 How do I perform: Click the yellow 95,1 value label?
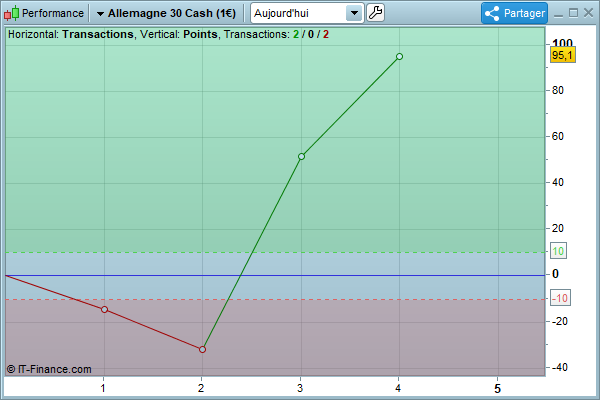(x=562, y=55)
